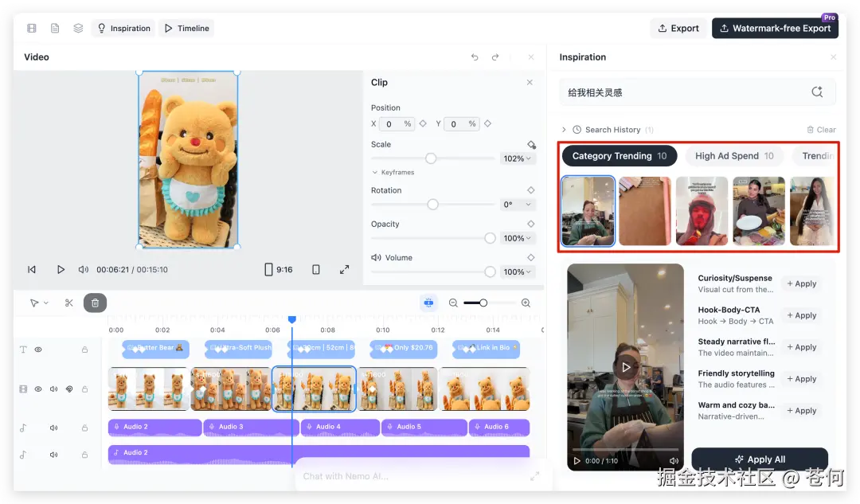Lock the second audio track
This screenshot has width=860, height=504.
[84, 455]
